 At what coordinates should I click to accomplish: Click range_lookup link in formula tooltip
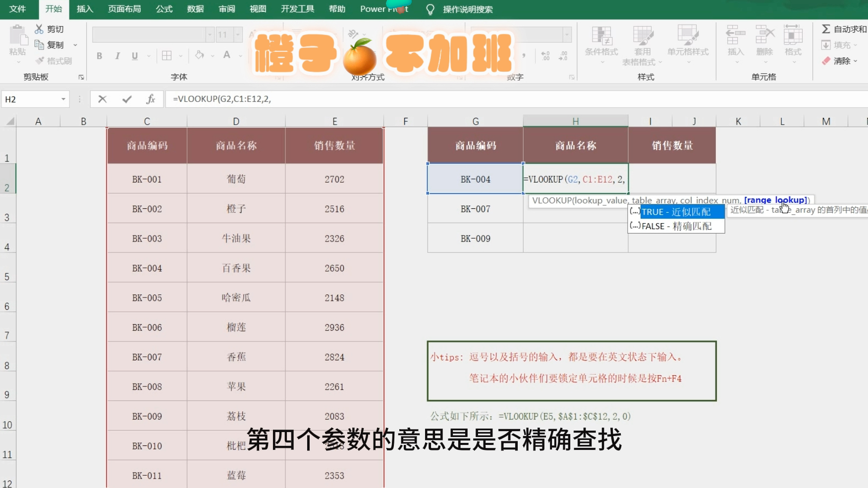click(776, 200)
